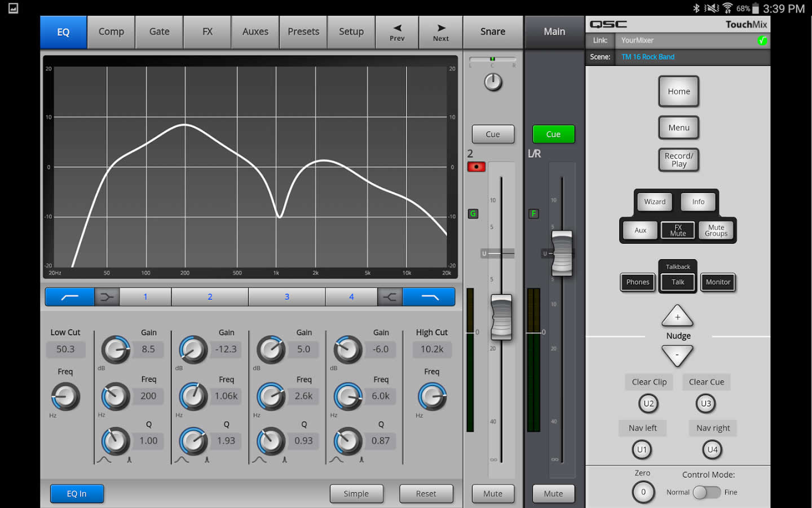Click the Simple EQ button
The height and width of the screenshot is (508, 812).
click(356, 493)
